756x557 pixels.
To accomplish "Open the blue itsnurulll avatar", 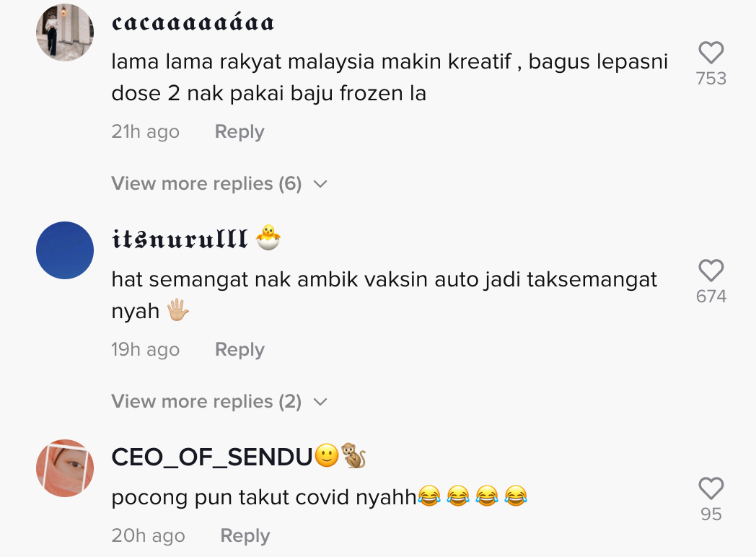I will click(65, 250).
